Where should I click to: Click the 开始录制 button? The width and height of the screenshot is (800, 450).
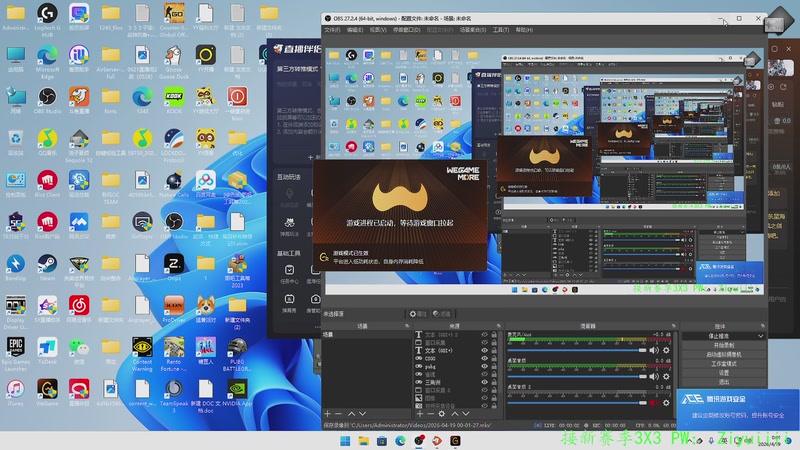point(722,345)
